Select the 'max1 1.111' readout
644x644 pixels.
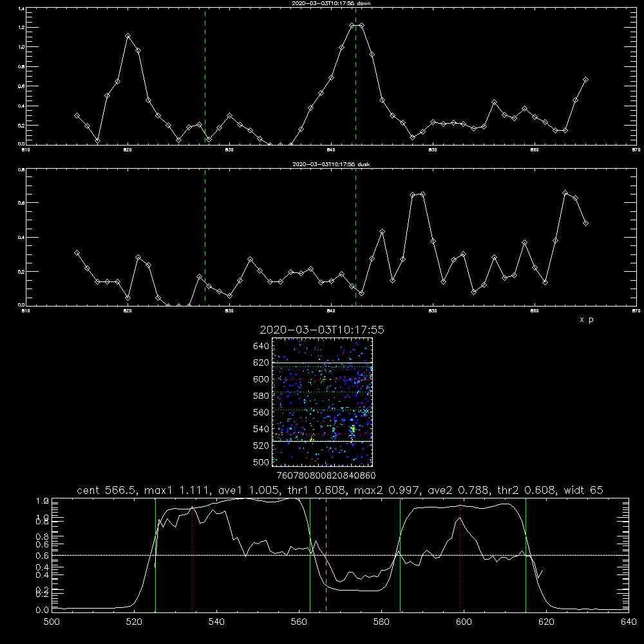tap(178, 490)
